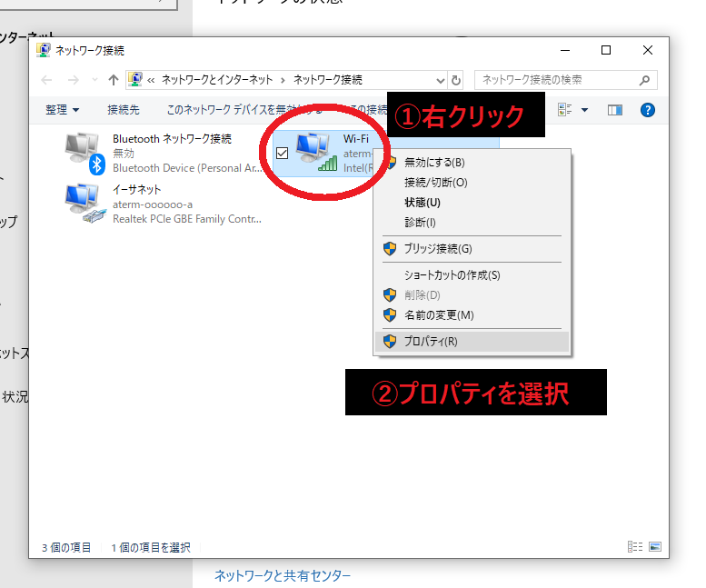Toggle the preview pane icon in toolbar
Viewport: 706px width, 588px height.
[x=615, y=110]
